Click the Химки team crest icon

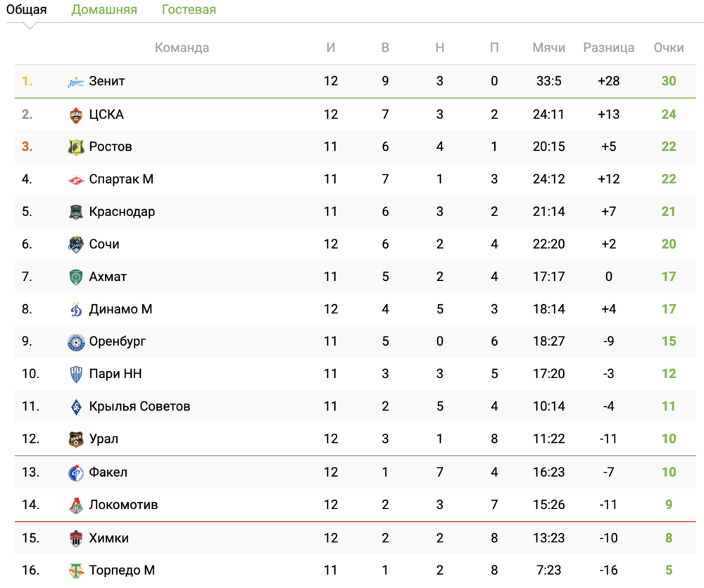click(x=76, y=539)
